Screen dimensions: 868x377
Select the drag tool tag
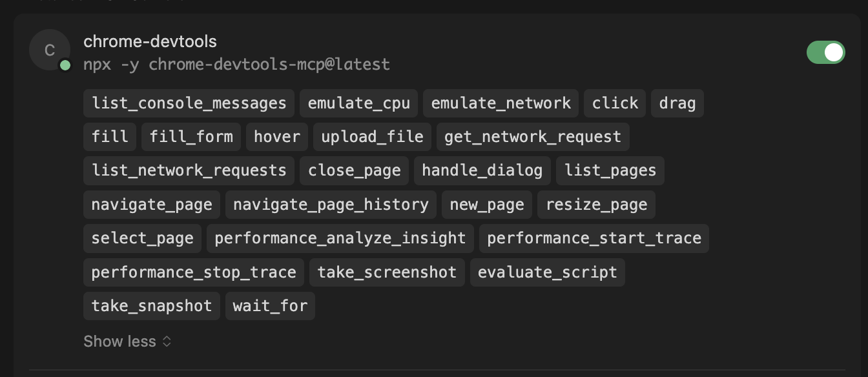click(677, 103)
